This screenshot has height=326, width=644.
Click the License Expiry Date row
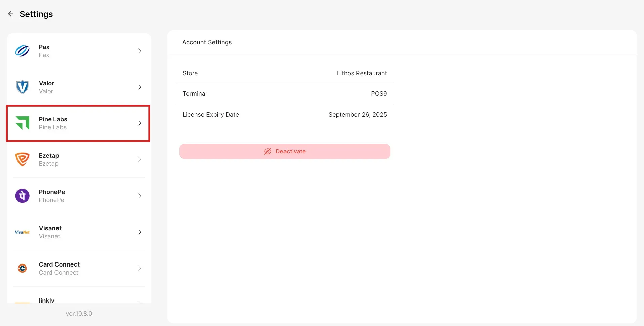[x=285, y=114]
